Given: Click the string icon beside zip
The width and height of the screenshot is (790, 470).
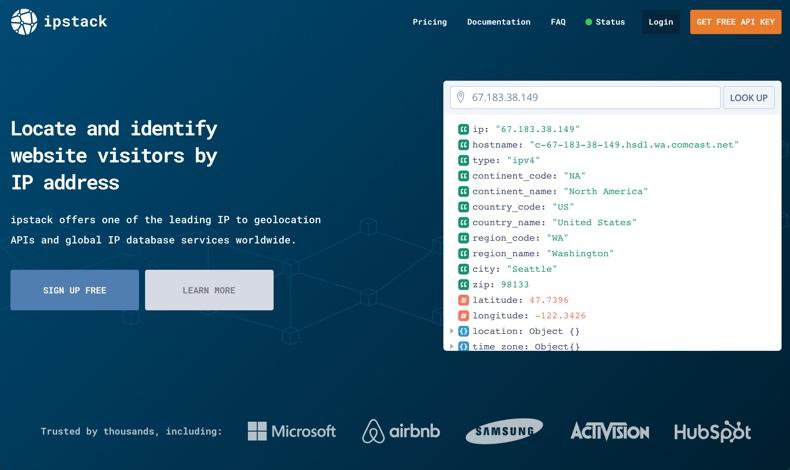Looking at the screenshot, I should point(463,285).
